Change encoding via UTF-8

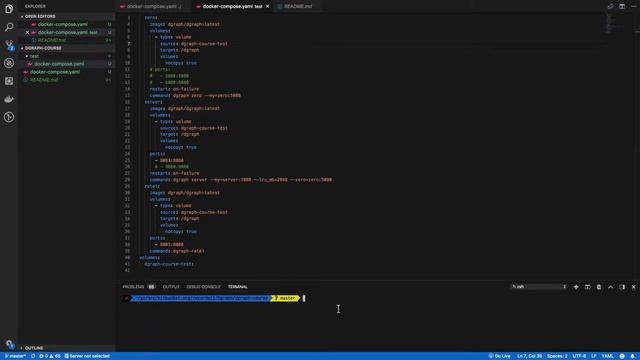pyautogui.click(x=579, y=356)
